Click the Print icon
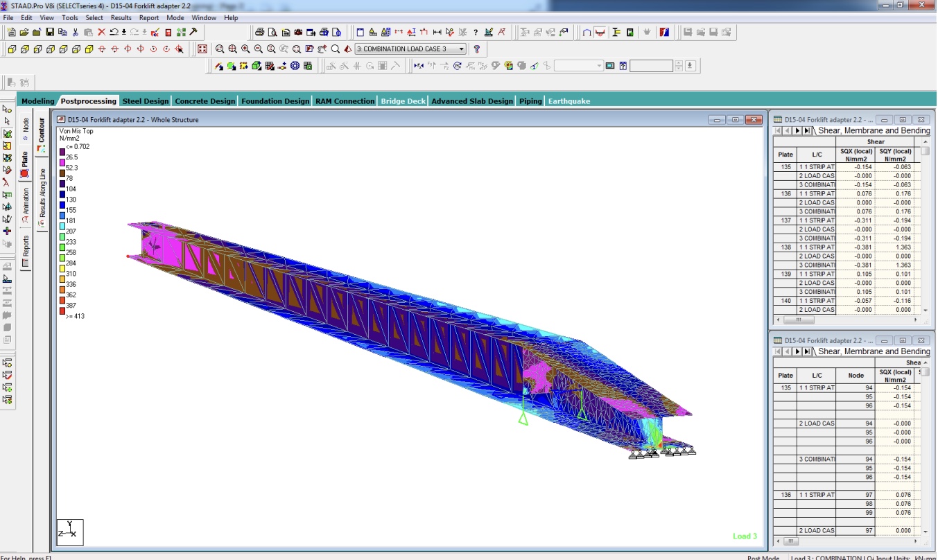The height and width of the screenshot is (560, 938). (260, 32)
